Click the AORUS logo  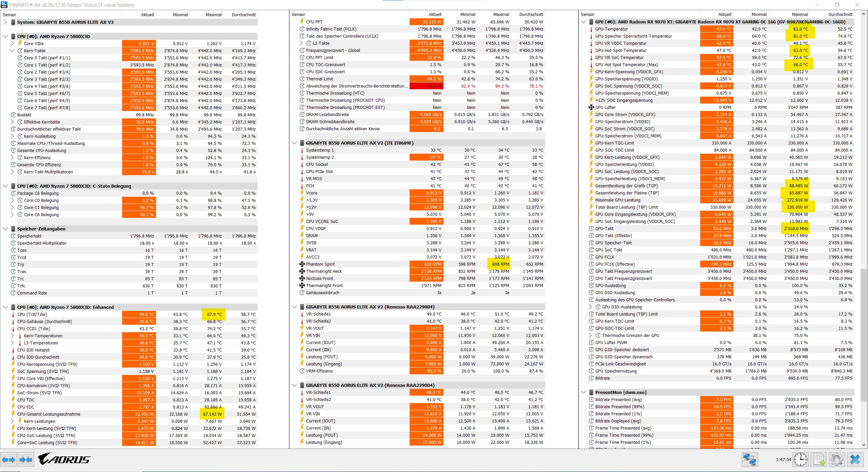(x=64, y=459)
